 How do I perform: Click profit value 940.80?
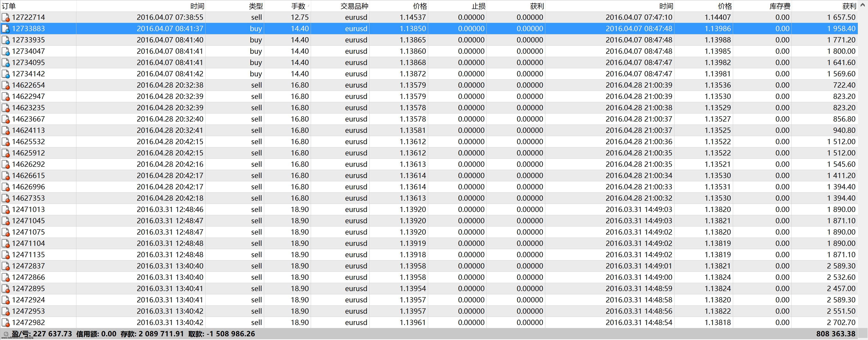[844, 130]
